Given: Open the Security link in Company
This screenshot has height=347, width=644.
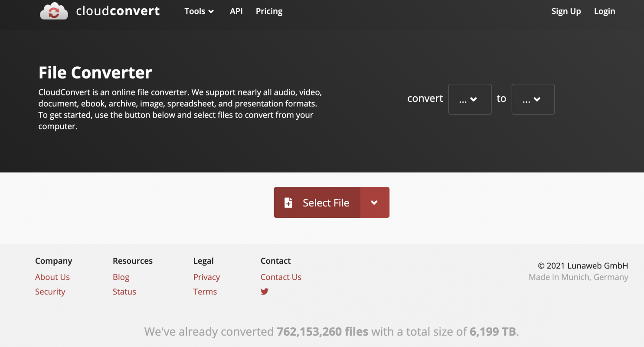Looking at the screenshot, I should point(50,291).
